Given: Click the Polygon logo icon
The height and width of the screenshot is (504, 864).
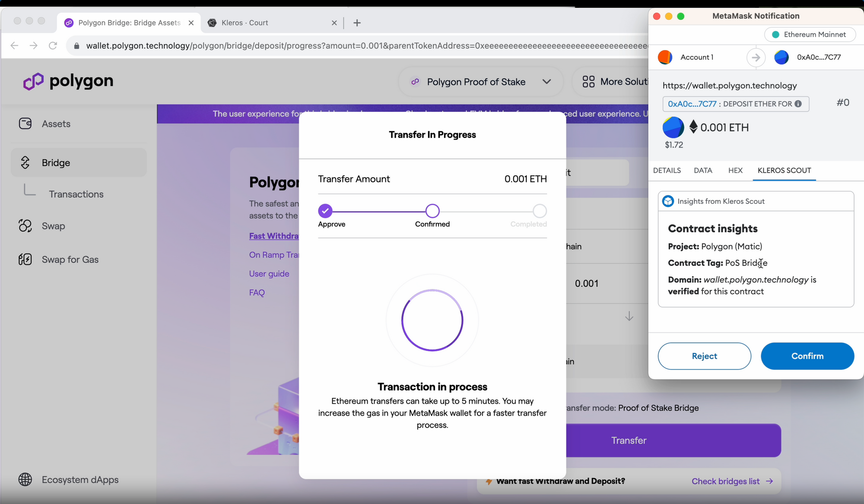Looking at the screenshot, I should pos(33,81).
